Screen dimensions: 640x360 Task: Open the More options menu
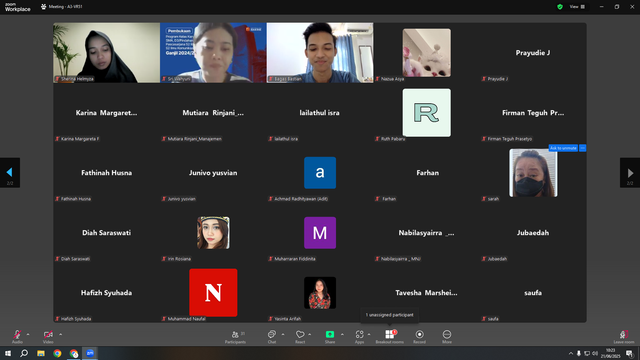[x=447, y=336]
